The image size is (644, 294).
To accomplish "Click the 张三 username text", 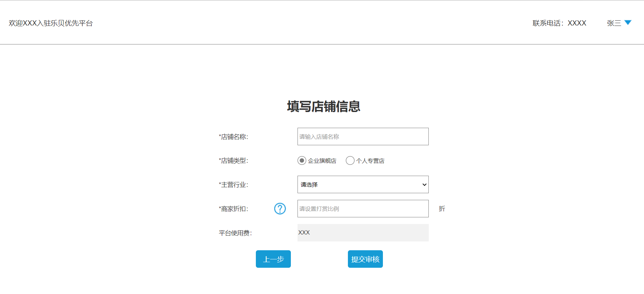I will [614, 23].
